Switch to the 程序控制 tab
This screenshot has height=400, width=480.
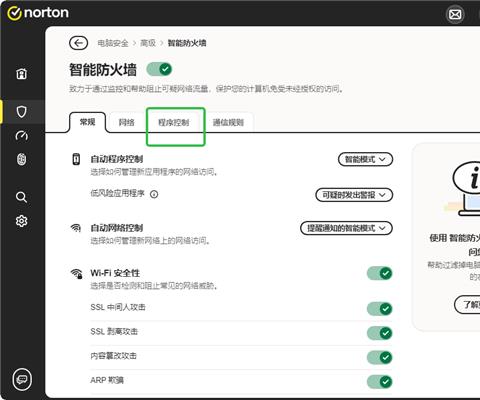[x=174, y=122]
